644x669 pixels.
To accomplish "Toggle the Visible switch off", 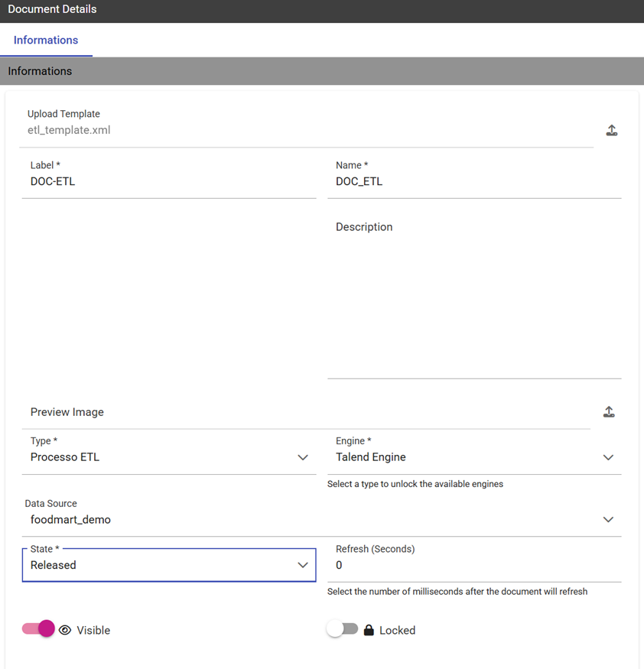I will pyautogui.click(x=38, y=628).
